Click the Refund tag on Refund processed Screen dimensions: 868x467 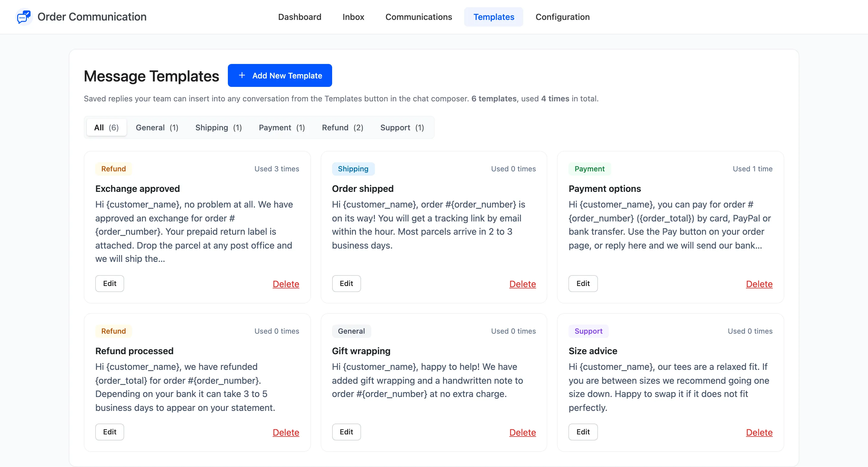[114, 331]
